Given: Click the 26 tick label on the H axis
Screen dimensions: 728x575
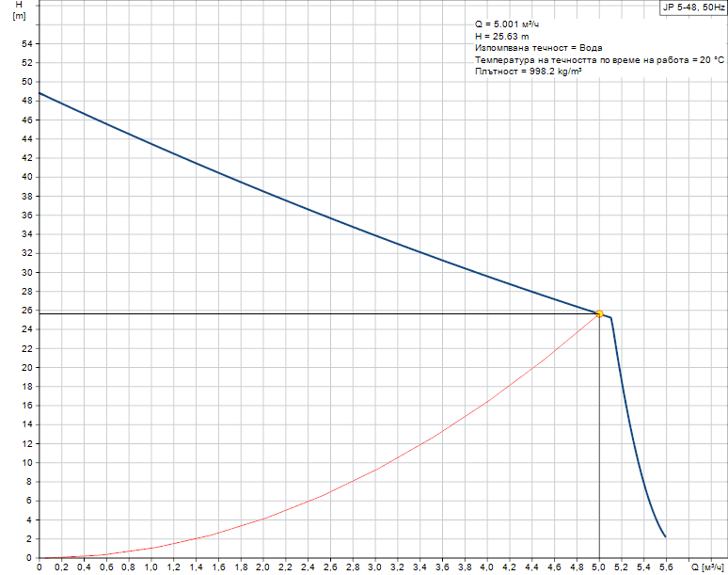Looking at the screenshot, I should (26, 311).
